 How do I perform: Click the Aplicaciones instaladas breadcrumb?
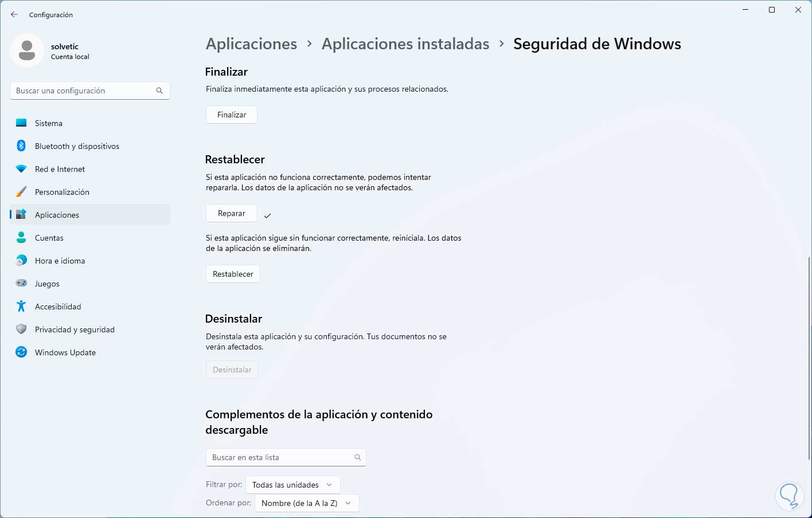405,44
